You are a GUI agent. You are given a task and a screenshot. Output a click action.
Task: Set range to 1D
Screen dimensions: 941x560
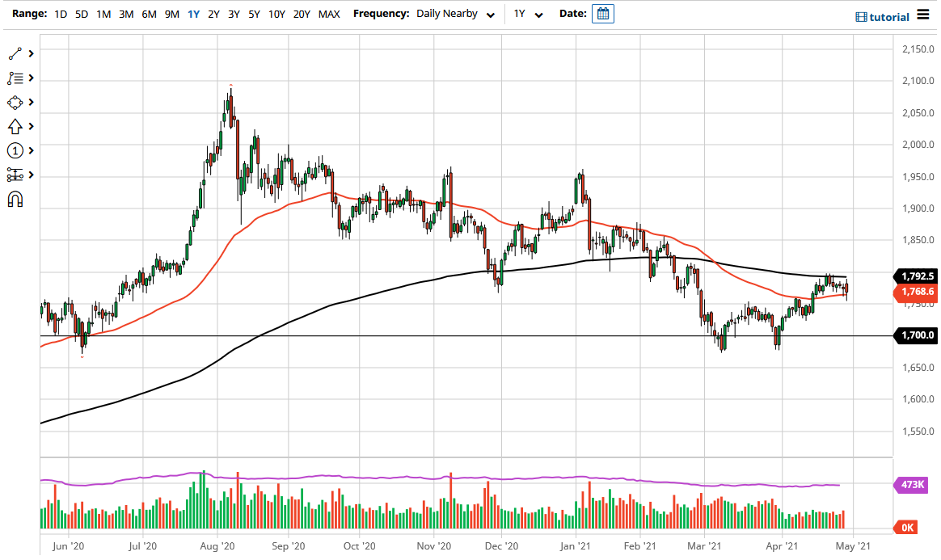pos(61,14)
